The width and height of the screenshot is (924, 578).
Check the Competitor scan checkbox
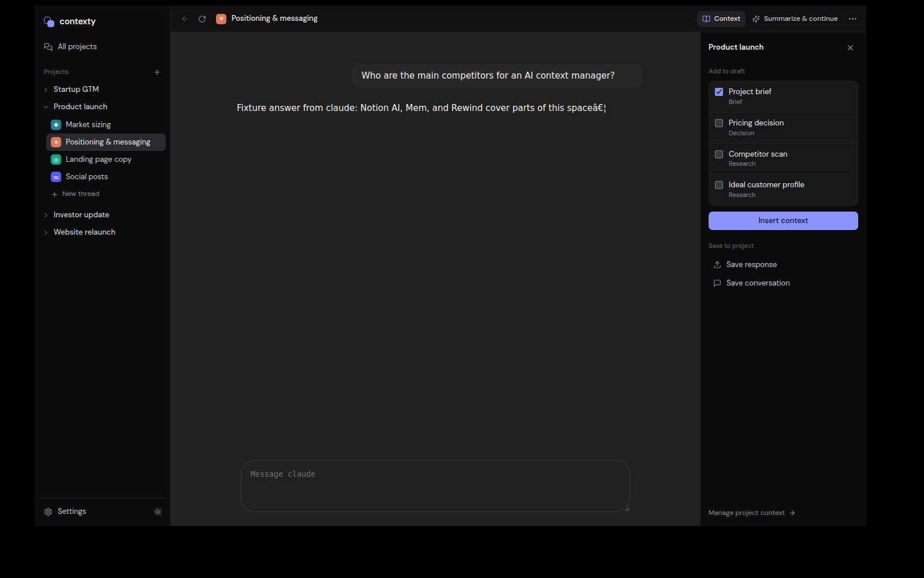[719, 154]
